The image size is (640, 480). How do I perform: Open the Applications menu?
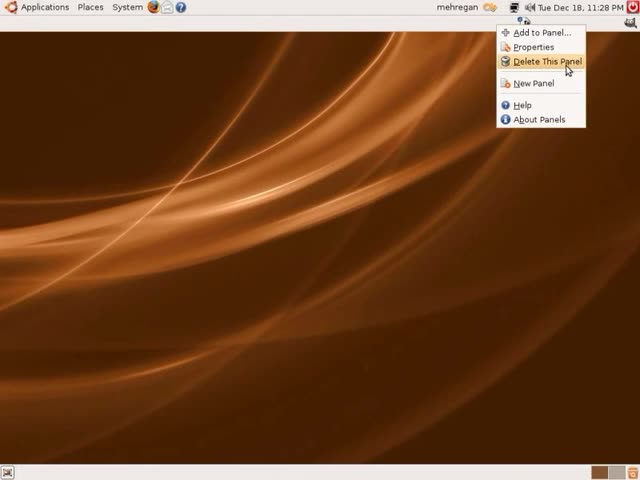tap(45, 7)
